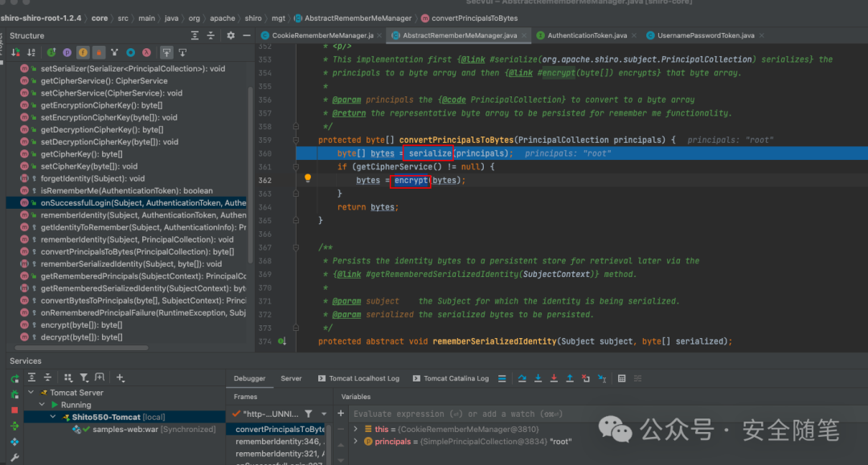Click the Step Into debugger icon

(x=538, y=379)
